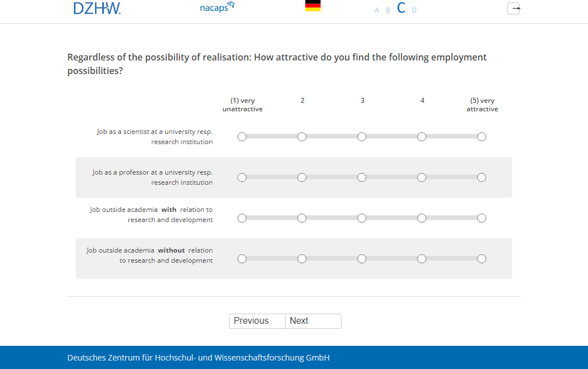Go to the Previous page

pos(257,321)
